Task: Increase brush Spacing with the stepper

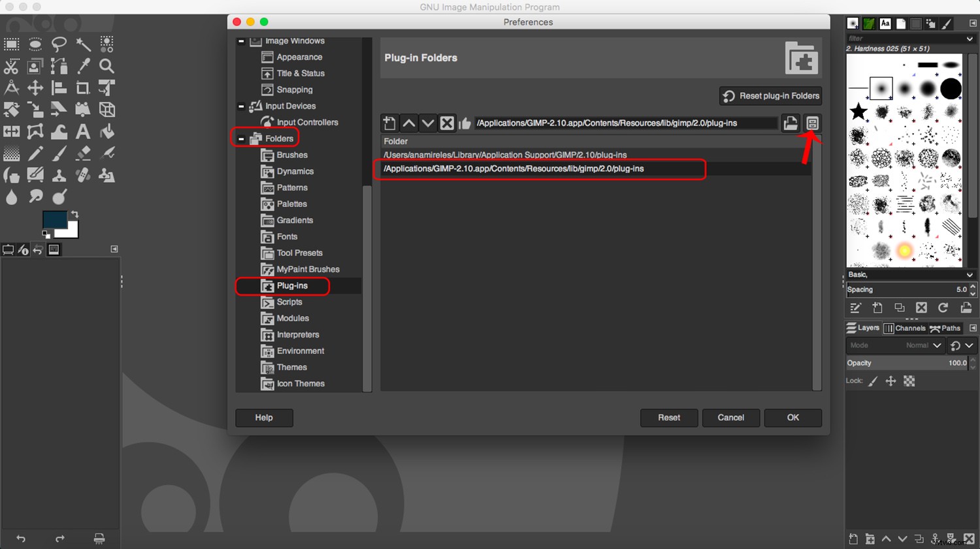Action: point(972,286)
